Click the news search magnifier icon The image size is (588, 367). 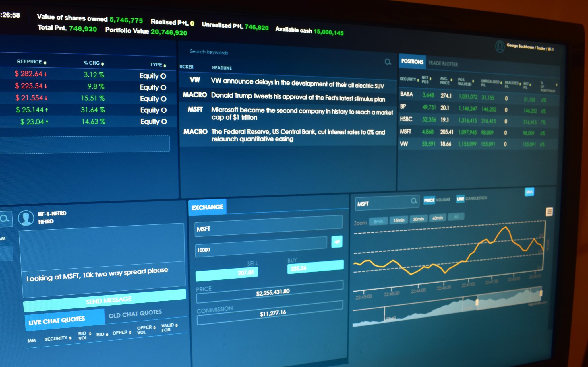(388, 62)
